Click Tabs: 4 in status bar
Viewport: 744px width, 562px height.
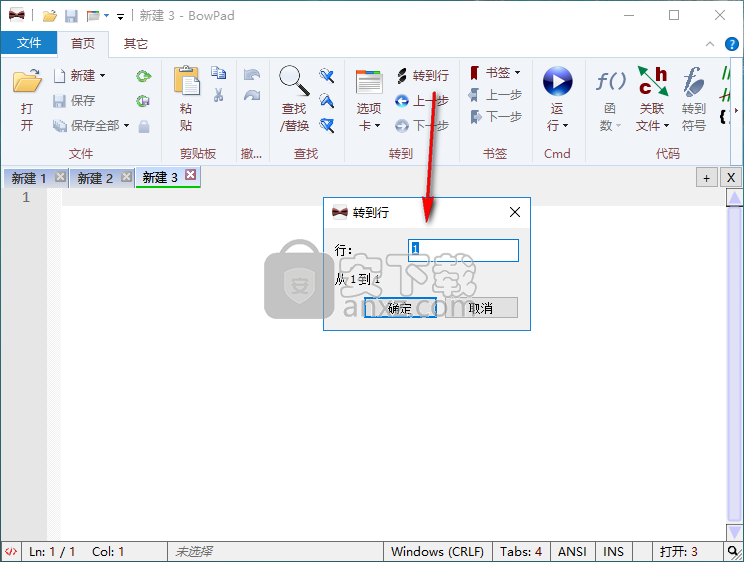pyautogui.click(x=521, y=552)
